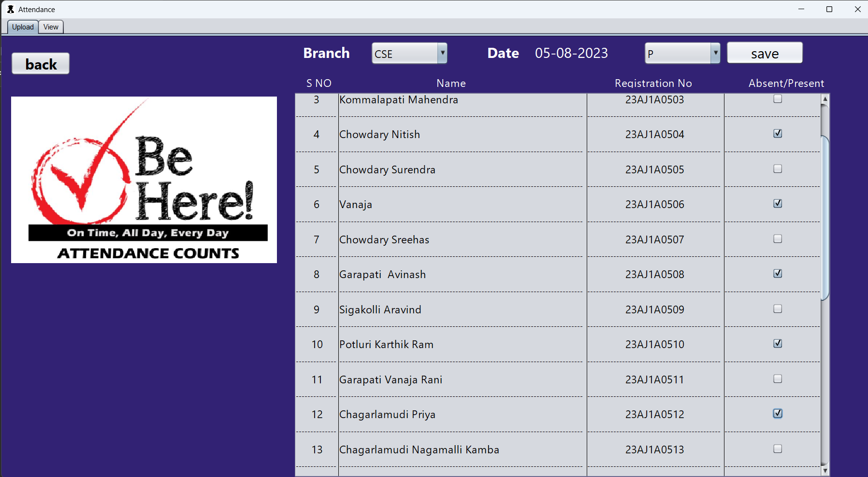Click the save button
868x477 pixels.
pos(765,53)
